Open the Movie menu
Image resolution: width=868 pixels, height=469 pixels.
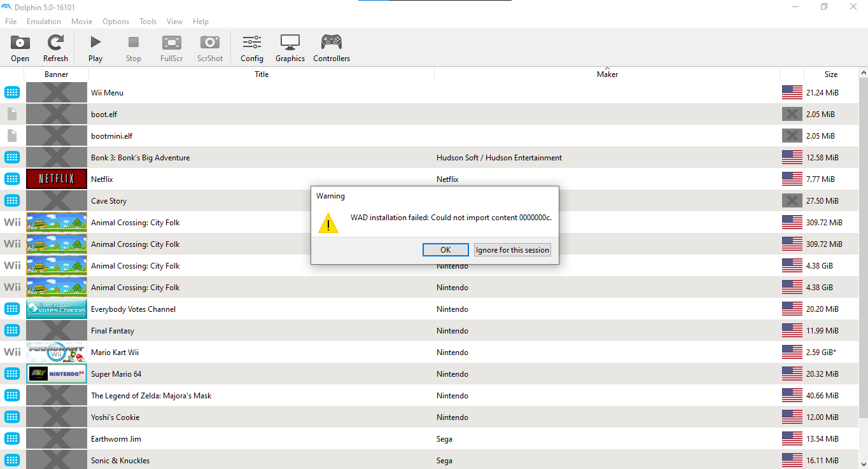click(x=82, y=22)
